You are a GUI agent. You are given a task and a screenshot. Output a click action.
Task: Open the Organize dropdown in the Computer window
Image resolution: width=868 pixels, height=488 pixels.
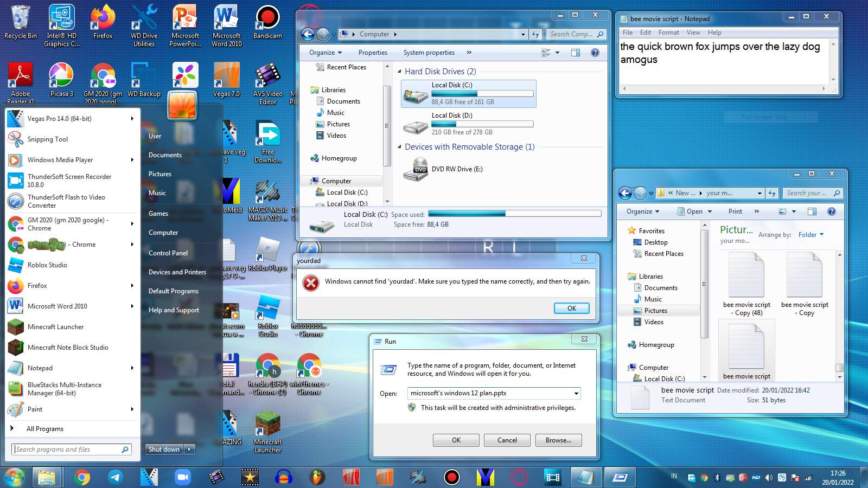click(x=324, y=52)
